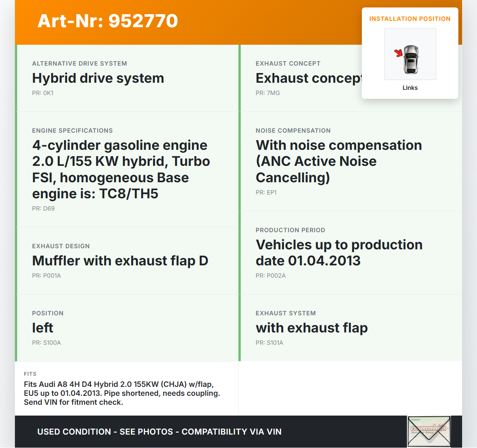Select Muffler with exhaust flap D
Viewport: 477px width, 448px height.
coord(120,261)
